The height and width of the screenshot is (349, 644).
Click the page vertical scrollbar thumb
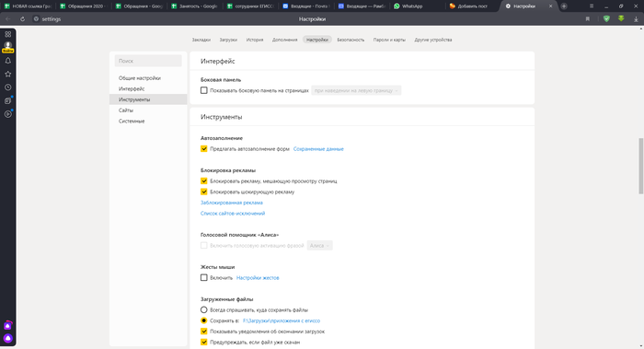(640, 166)
